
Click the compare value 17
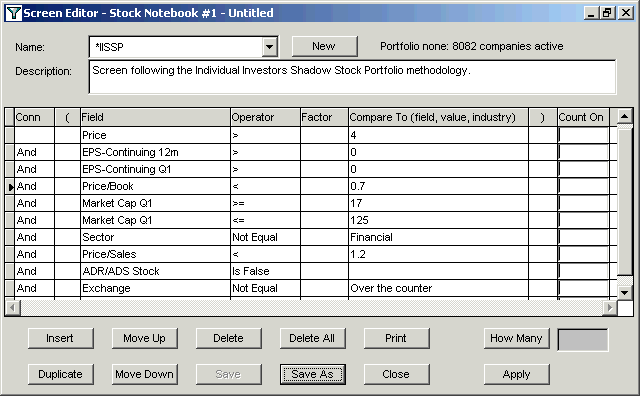tap(438, 203)
